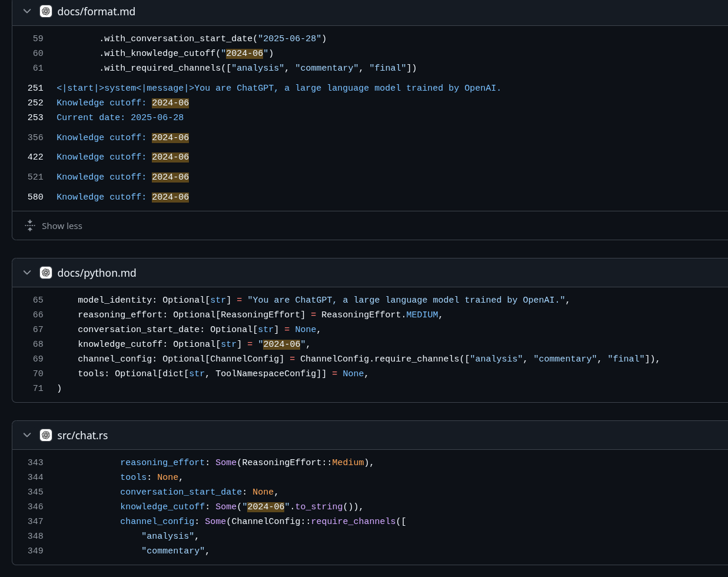Go to line 348 in src/chat.rs
Image resolution: width=728 pixels, height=577 pixels.
35,536
